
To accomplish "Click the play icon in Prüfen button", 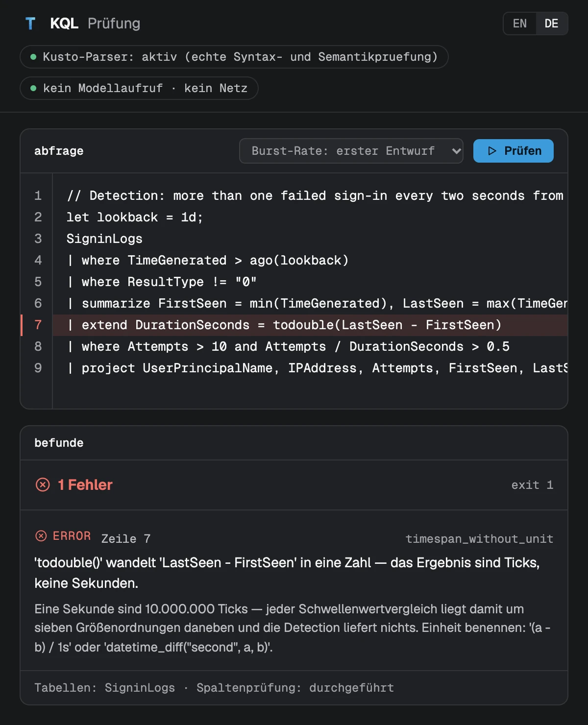I will point(492,151).
